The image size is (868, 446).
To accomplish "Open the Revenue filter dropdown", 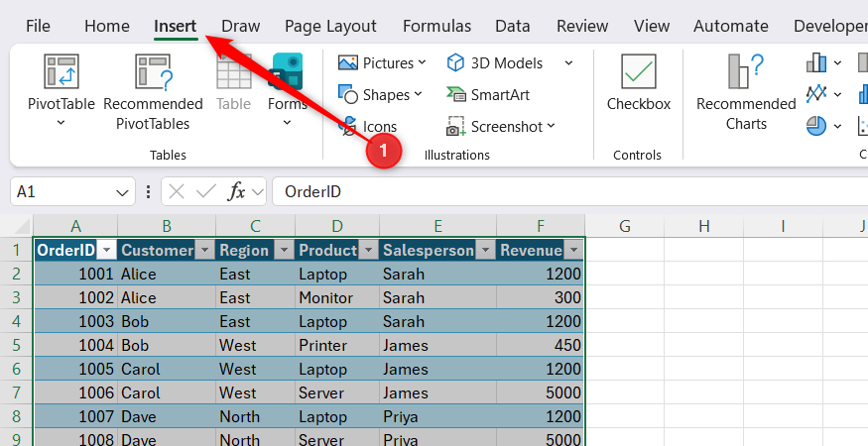I will [573, 251].
